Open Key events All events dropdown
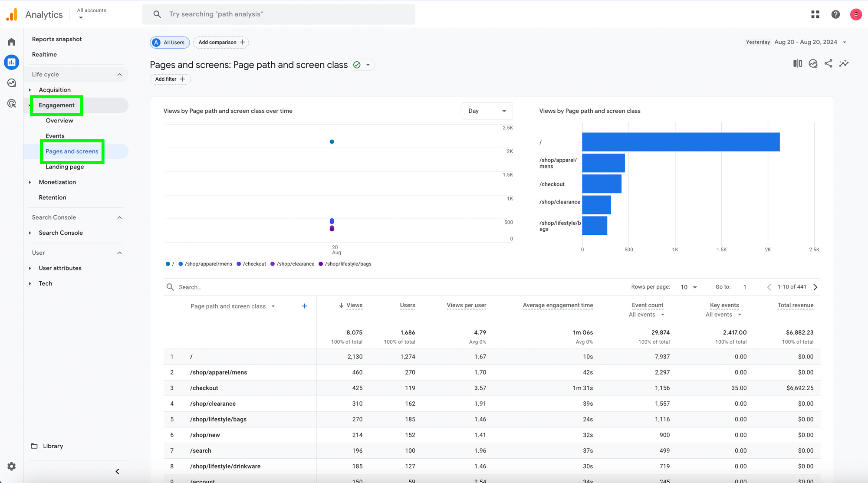The height and width of the screenshot is (483, 868). 723,315
